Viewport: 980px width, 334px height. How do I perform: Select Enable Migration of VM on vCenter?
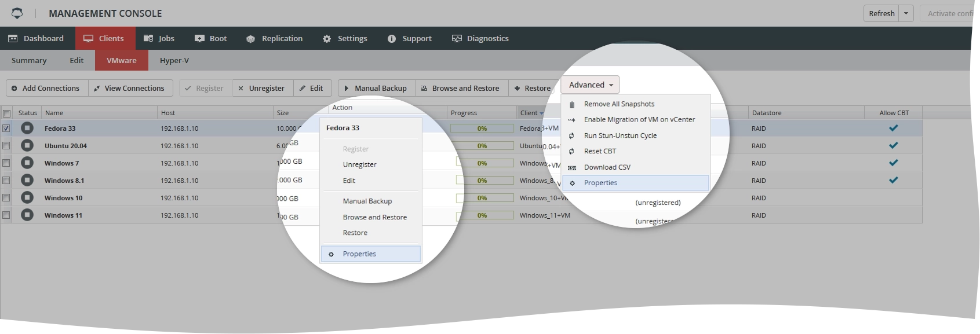636,120
